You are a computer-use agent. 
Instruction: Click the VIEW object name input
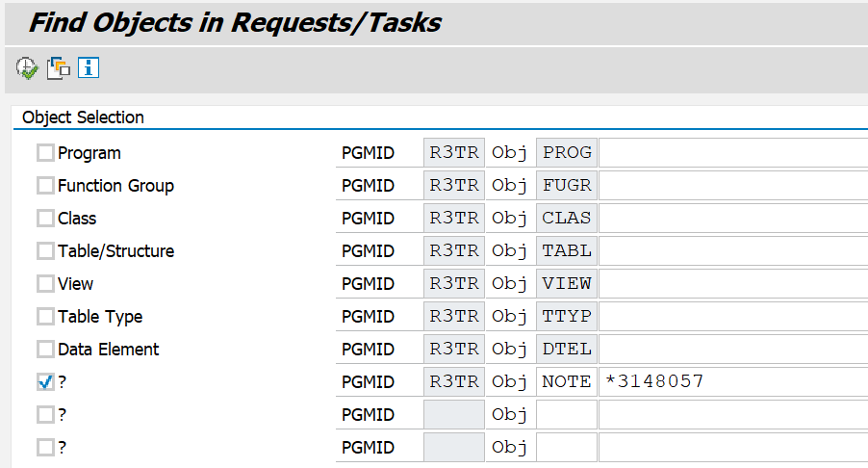coord(732,284)
